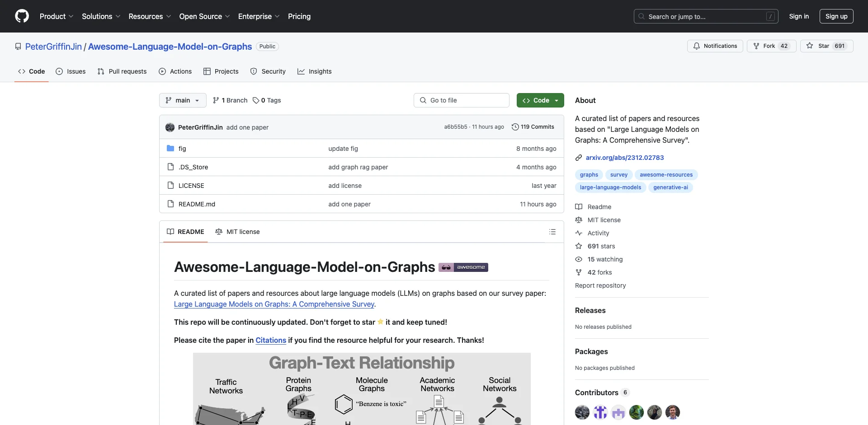
Task: Switch to the Code tab
Action: 32,71
